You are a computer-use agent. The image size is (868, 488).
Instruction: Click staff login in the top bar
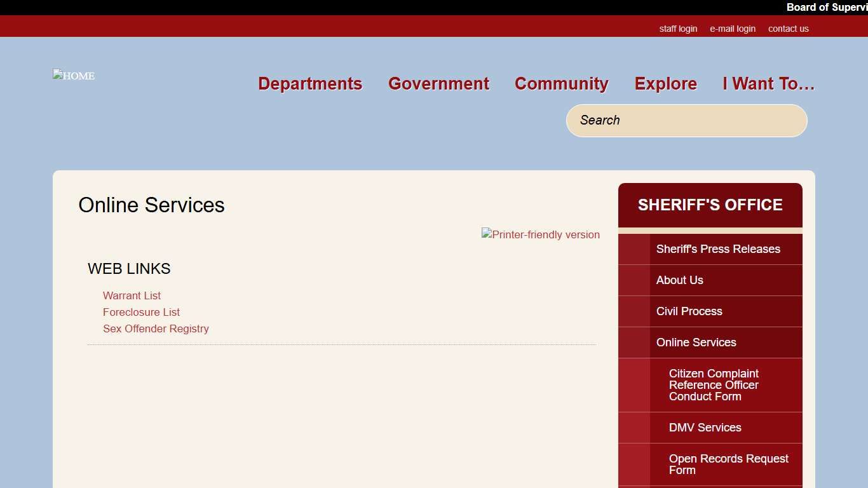pyautogui.click(x=679, y=29)
